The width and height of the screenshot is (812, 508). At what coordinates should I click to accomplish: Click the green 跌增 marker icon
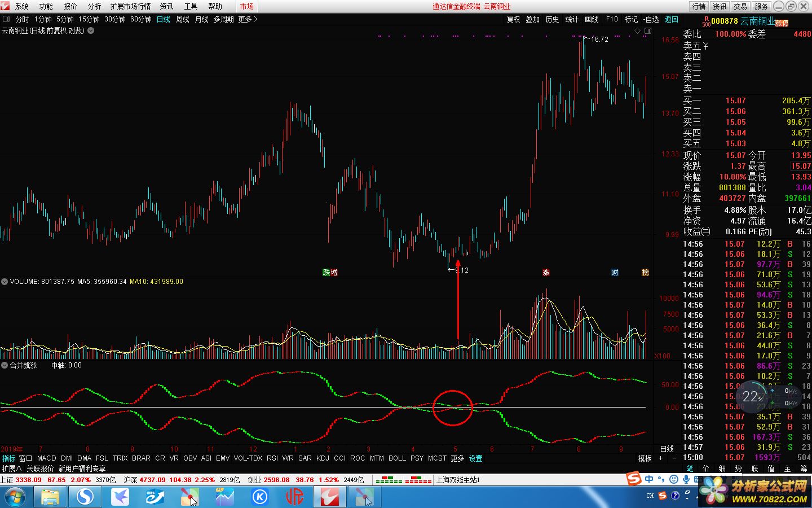point(330,272)
